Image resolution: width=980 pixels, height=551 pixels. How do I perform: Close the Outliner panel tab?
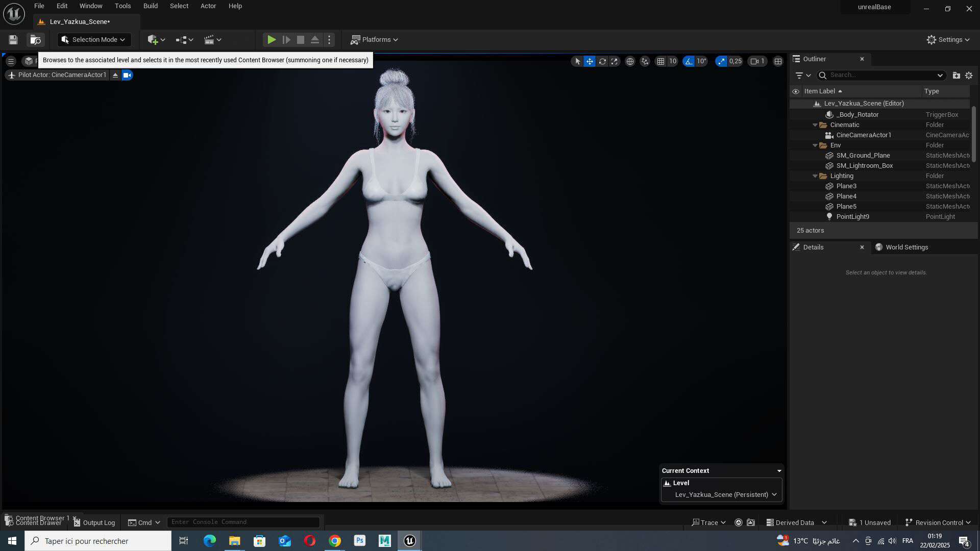coord(862,59)
